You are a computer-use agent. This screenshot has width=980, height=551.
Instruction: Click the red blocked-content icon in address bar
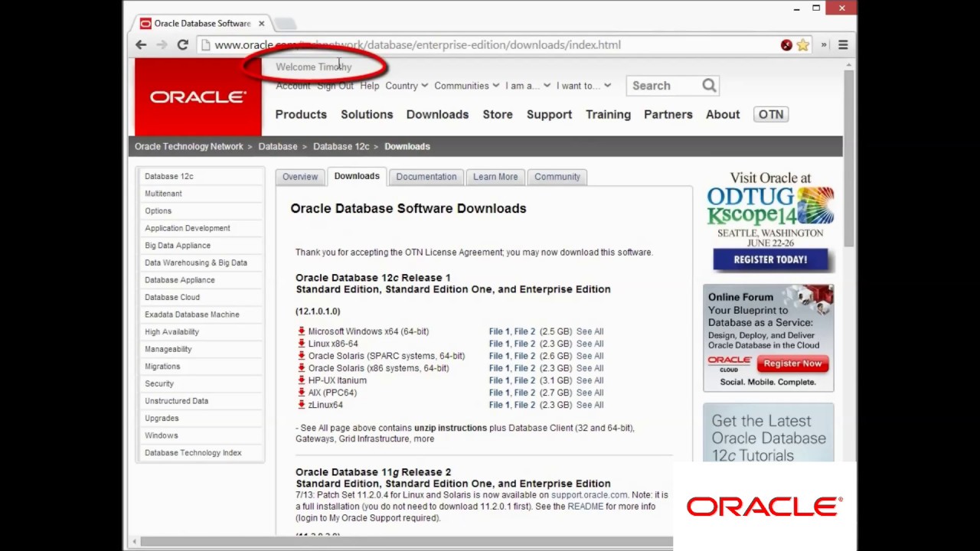[786, 45]
